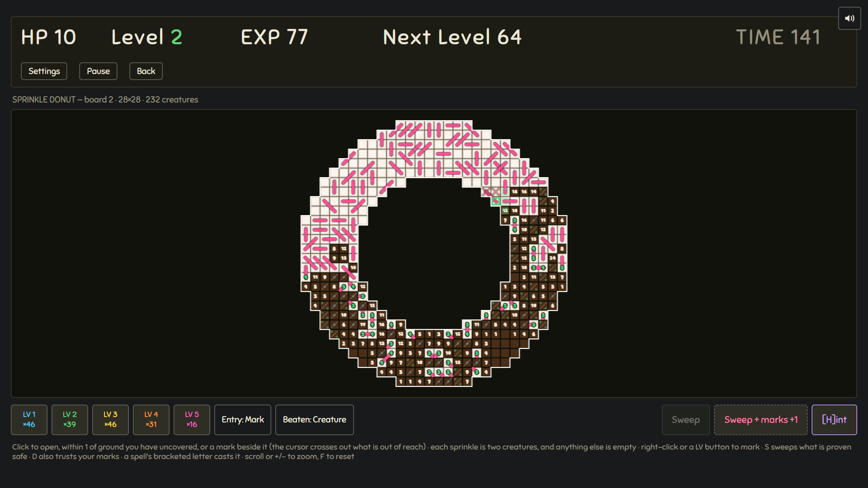868x488 pixels.
Task: Read the EXP 77 counter
Action: pyautogui.click(x=274, y=37)
